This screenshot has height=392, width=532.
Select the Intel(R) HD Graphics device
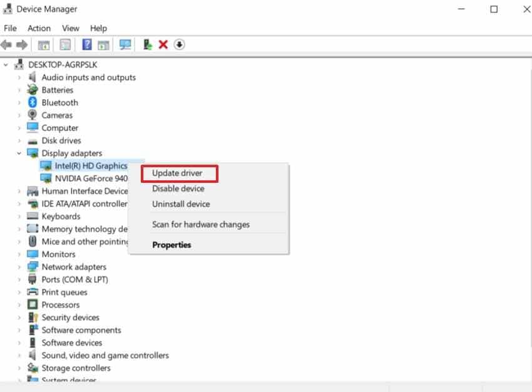pyautogui.click(x=91, y=165)
